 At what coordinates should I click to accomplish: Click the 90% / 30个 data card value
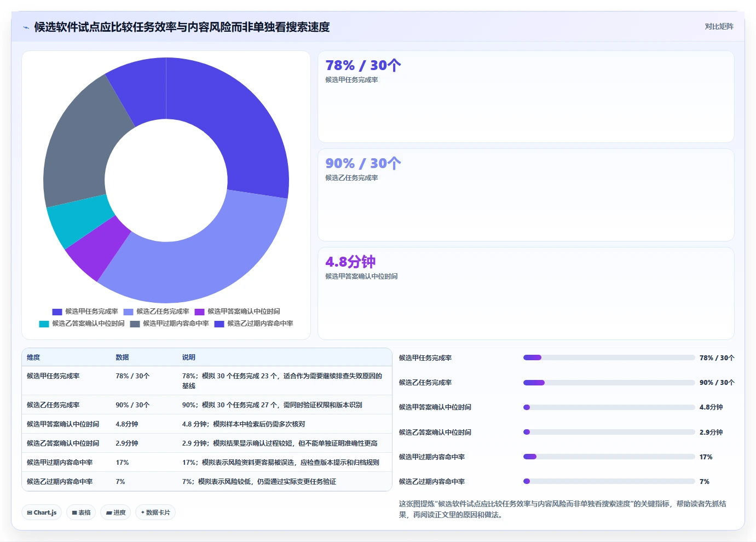click(363, 164)
